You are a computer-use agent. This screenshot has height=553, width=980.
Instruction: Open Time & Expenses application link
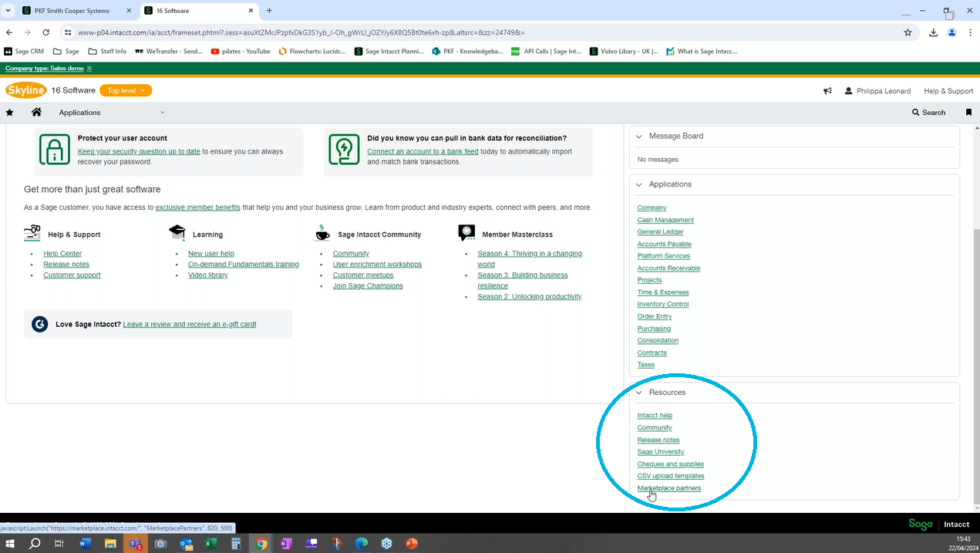[663, 292]
